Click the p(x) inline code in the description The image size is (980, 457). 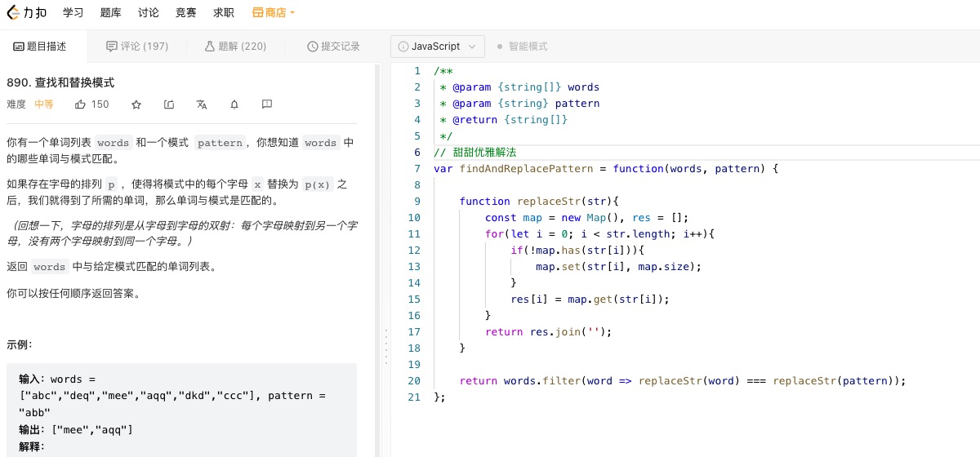pos(316,184)
